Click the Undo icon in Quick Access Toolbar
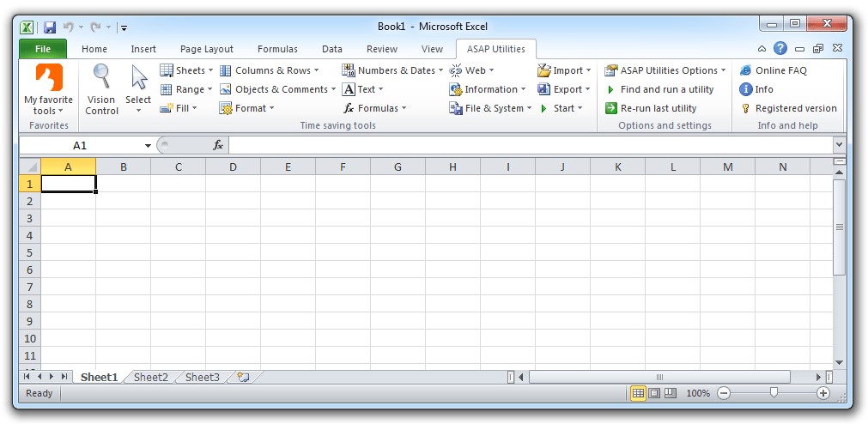Image resolution: width=868 pixels, height=424 pixels. coord(69,27)
